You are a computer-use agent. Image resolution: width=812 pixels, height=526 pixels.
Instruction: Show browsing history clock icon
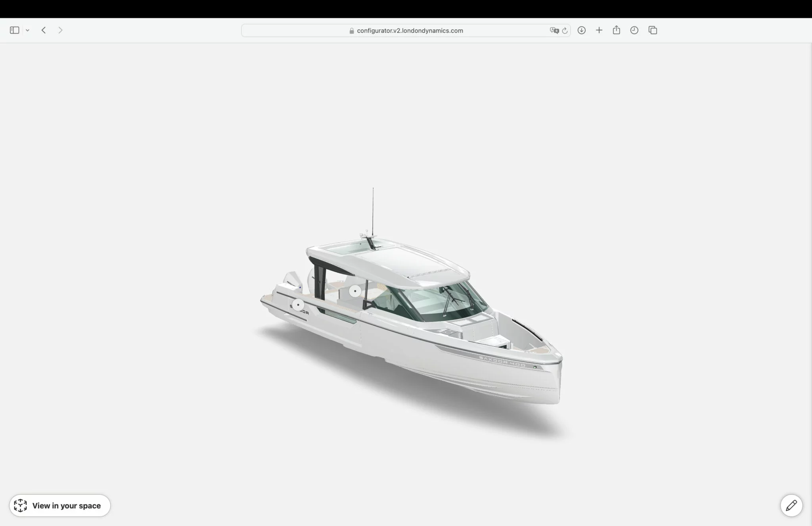pos(634,30)
